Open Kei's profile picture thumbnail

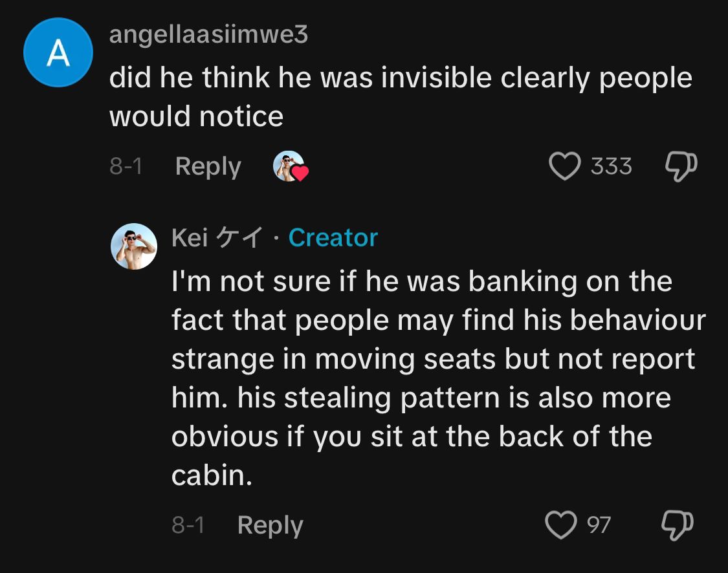[x=134, y=246]
